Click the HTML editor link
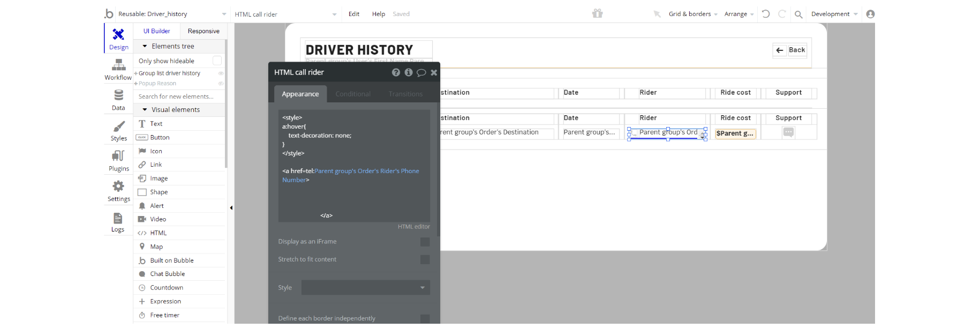980x328 pixels. pos(413,227)
